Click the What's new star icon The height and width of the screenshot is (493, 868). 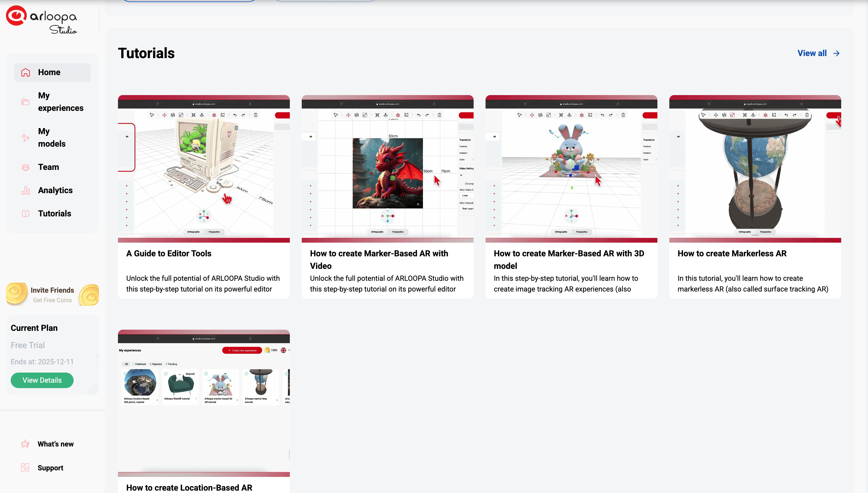[x=25, y=444]
